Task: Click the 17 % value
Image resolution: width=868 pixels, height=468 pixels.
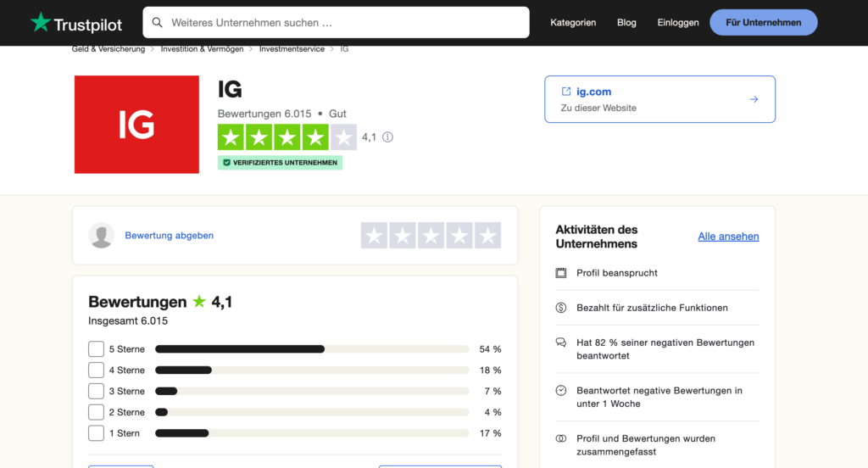Action: (x=490, y=433)
